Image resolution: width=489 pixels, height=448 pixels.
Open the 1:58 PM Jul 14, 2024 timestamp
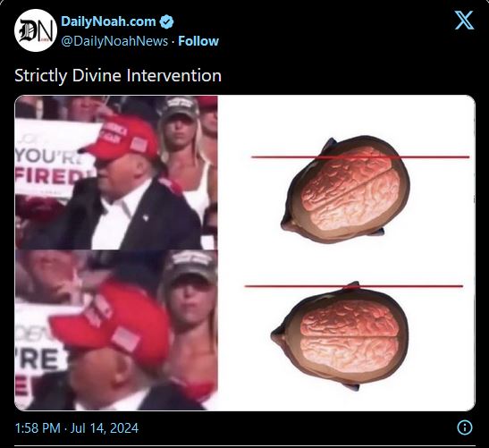coord(76,427)
